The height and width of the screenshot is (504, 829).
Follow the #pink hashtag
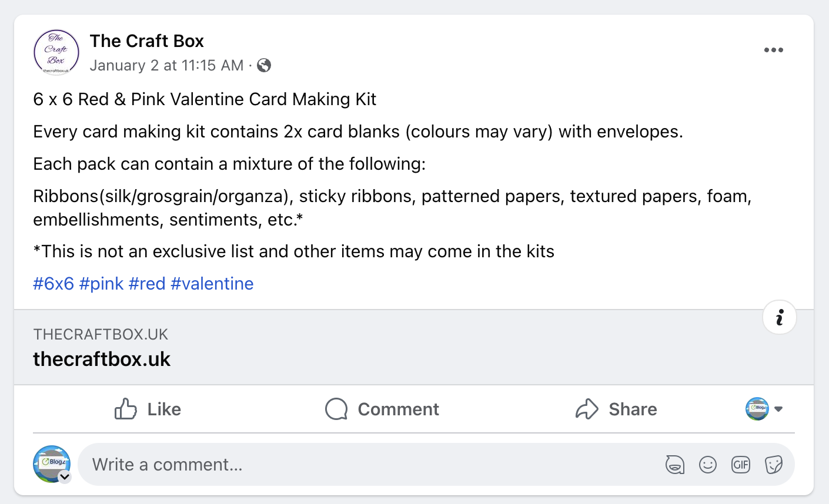click(101, 284)
